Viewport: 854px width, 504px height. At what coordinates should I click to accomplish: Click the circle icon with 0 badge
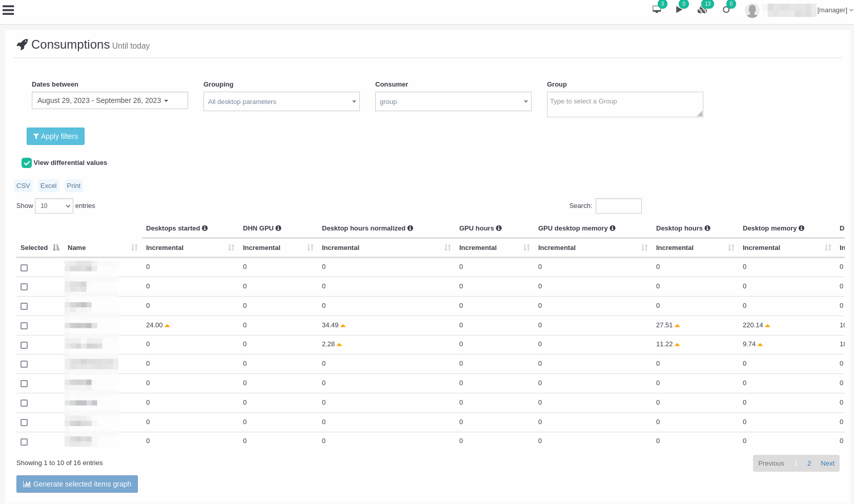pos(726,10)
